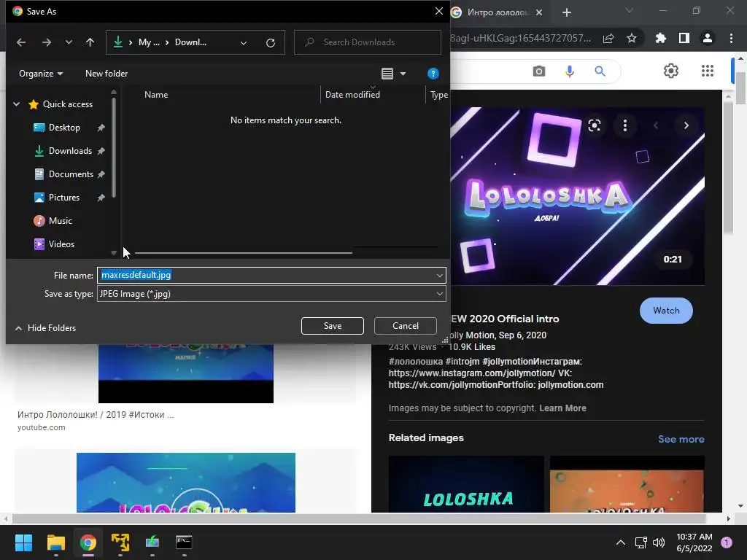The width and height of the screenshot is (747, 560).
Task: Open LOLOSHKA related image thumbnail
Action: (466, 484)
